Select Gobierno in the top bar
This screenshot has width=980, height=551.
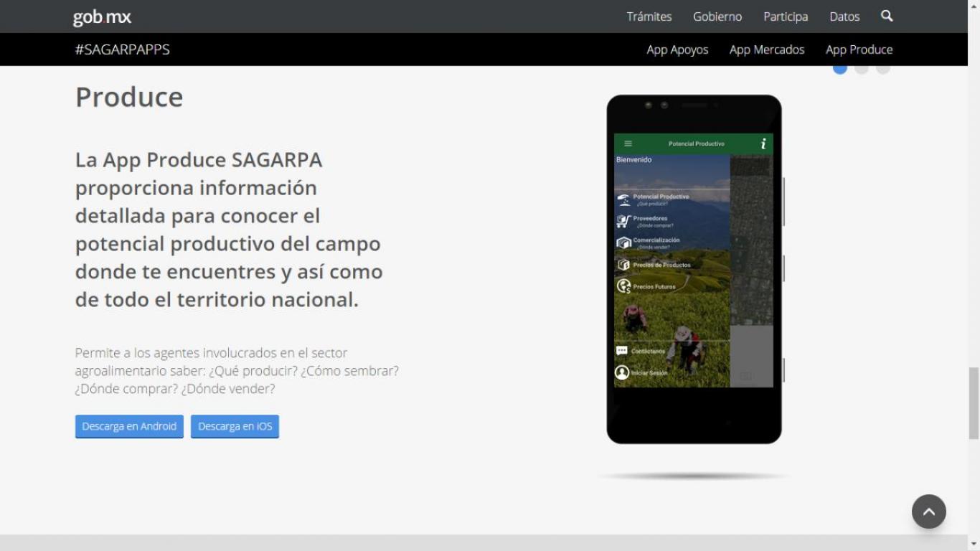(x=717, y=16)
